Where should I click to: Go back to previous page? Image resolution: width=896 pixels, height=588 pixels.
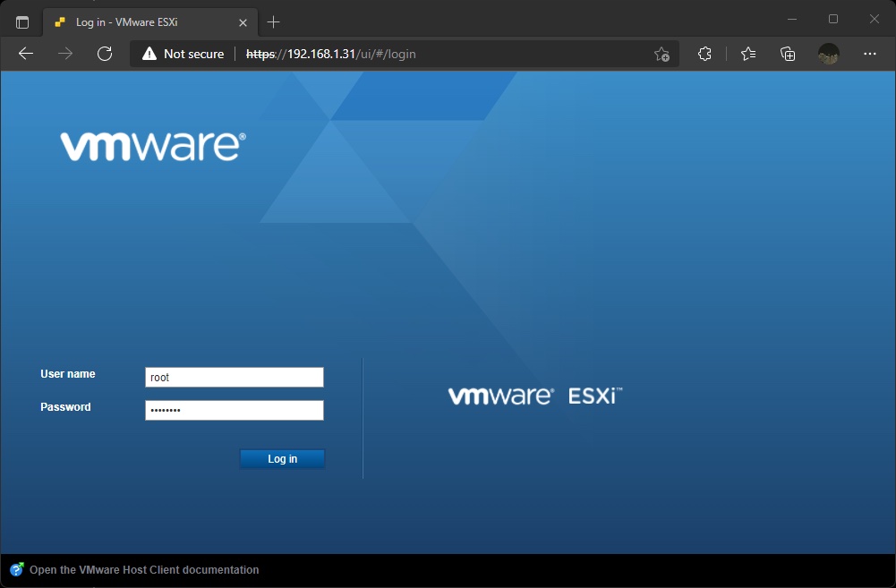tap(26, 54)
